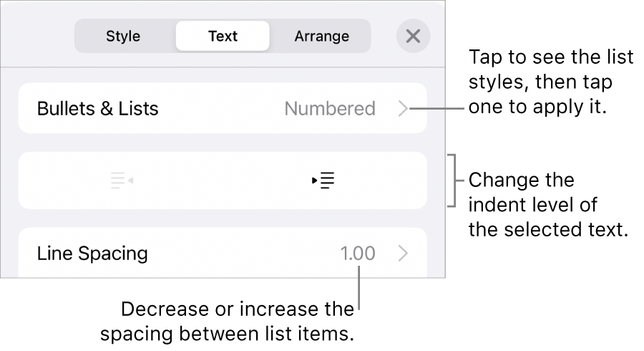Tap the increase indent icon
This screenshot has height=351, width=644.
pos(323,181)
